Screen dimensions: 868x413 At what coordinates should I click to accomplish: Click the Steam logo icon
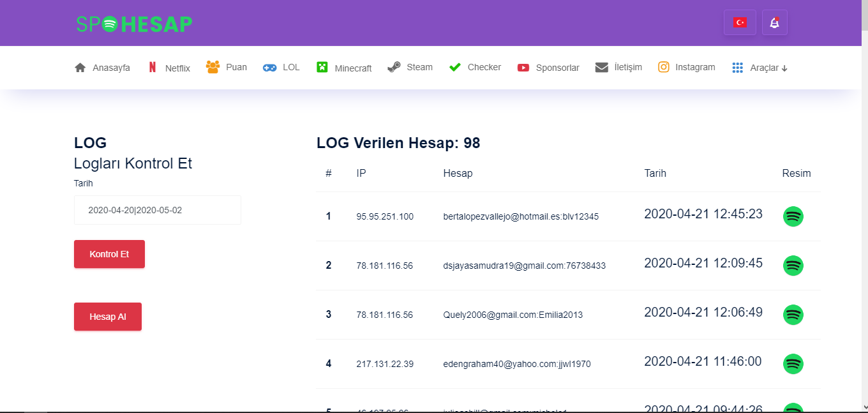point(394,67)
